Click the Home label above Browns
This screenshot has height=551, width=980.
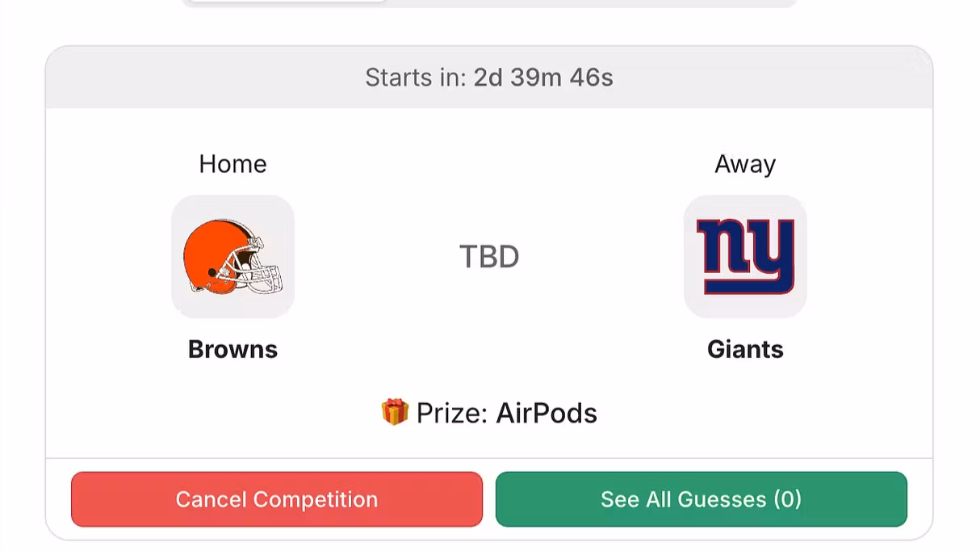[232, 164]
